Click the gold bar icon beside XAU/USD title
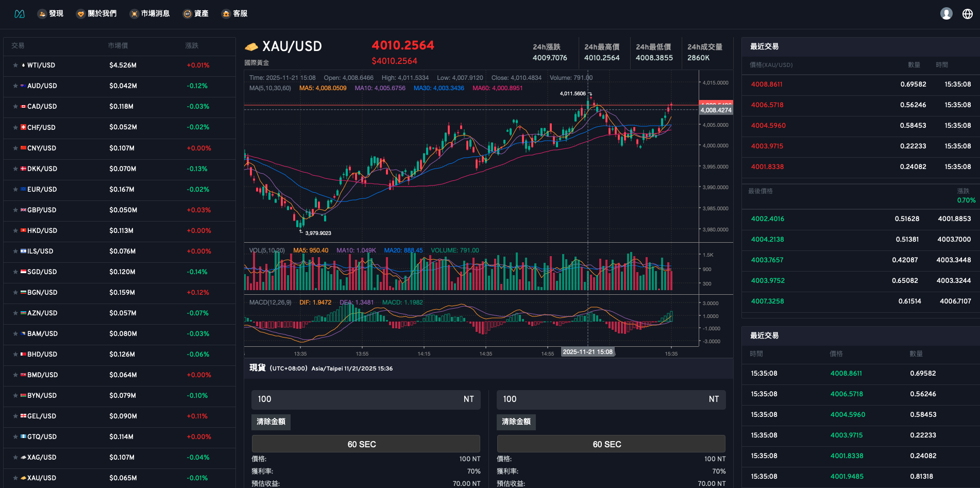The width and height of the screenshot is (980, 488). tap(251, 47)
